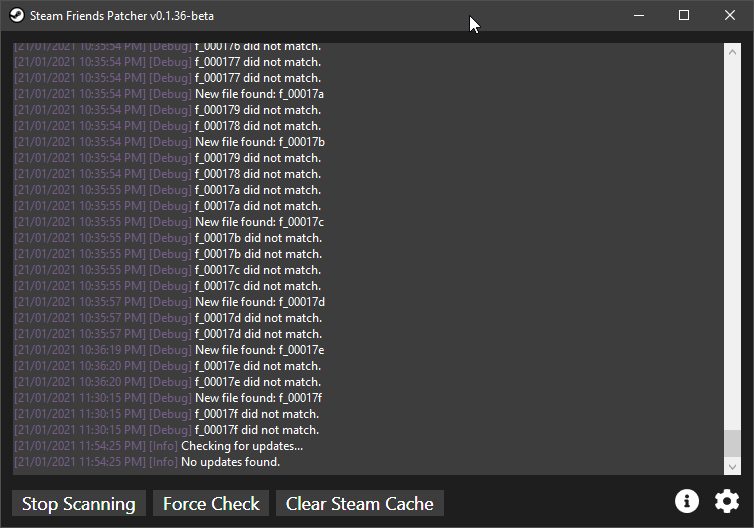The height and width of the screenshot is (528, 754).
Task: Close the Steam Friends Patcher window
Action: coord(730,15)
